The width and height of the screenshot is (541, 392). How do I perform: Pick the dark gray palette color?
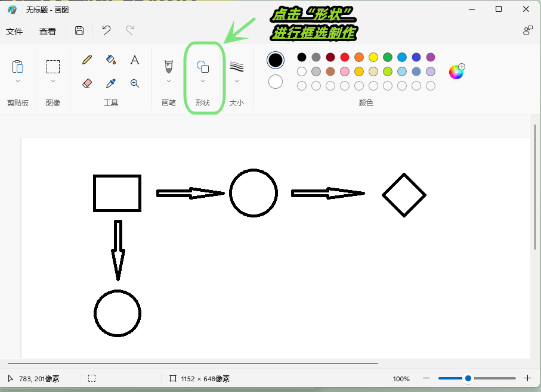click(x=316, y=57)
